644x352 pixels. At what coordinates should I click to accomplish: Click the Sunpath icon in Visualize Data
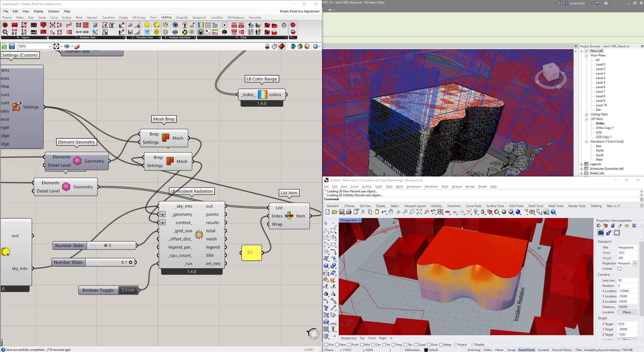click(x=147, y=25)
